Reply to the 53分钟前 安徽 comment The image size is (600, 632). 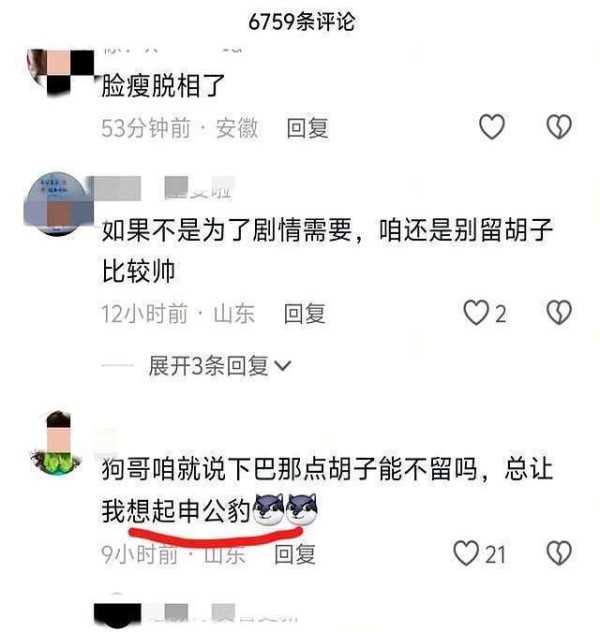(307, 128)
